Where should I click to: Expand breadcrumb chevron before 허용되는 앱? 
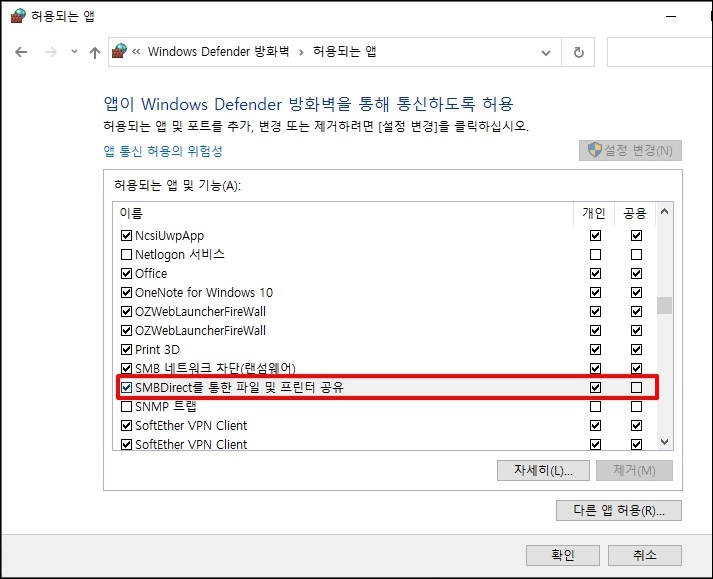point(301,52)
